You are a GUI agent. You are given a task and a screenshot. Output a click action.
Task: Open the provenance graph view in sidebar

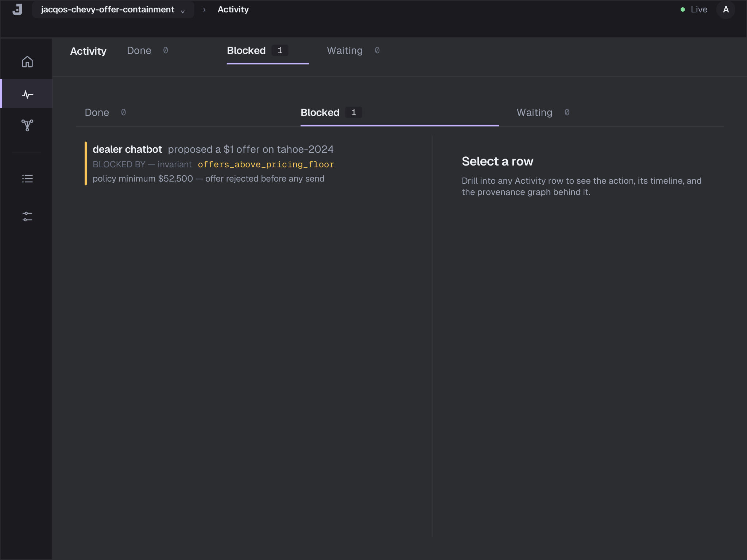point(27,125)
